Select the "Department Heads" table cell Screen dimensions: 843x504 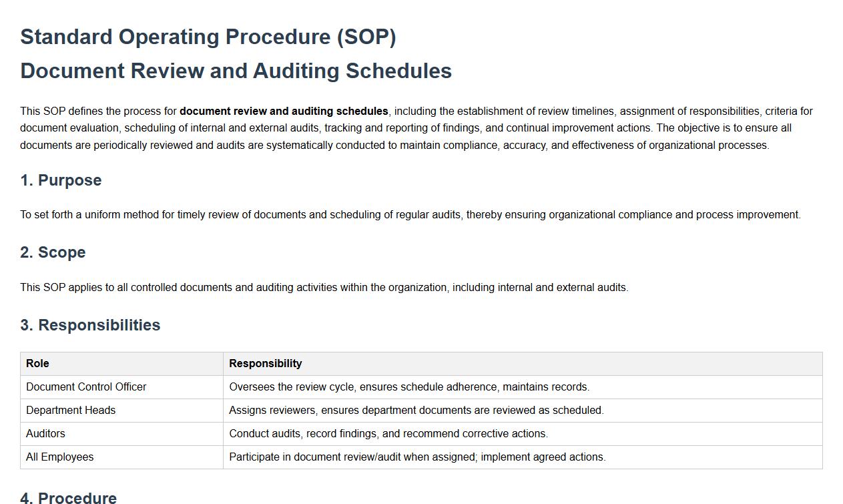[x=71, y=411]
